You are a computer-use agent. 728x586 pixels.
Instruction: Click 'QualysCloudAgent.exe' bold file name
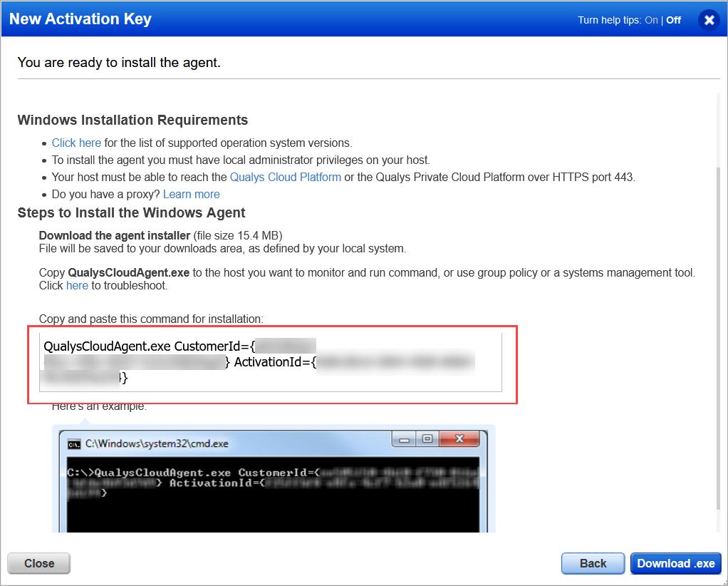point(129,272)
